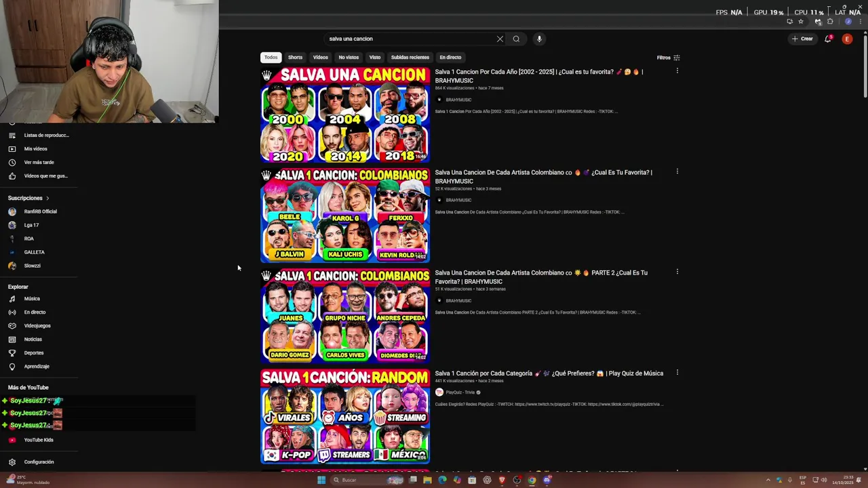The height and width of the screenshot is (488, 868).
Task: Open the Windows Start menu
Action: [x=321, y=480]
